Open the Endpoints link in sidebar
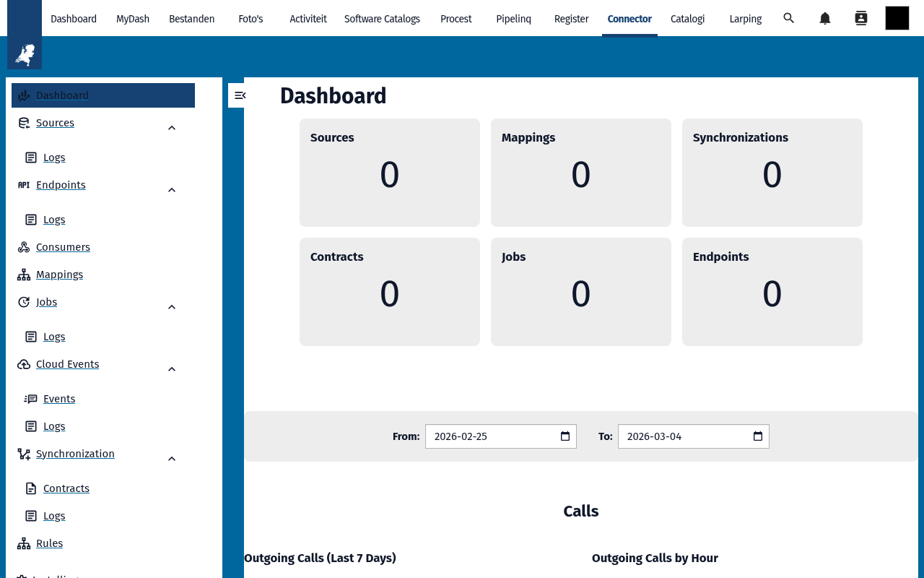Screen dimensions: 924x578 [x=61, y=185]
